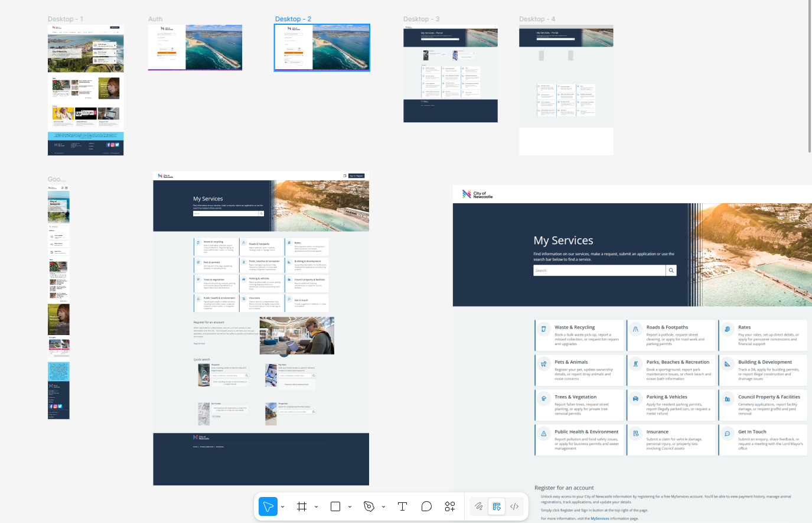The image size is (812, 523).
Task: Click the Roads & Footpaths heading
Action: tap(667, 327)
